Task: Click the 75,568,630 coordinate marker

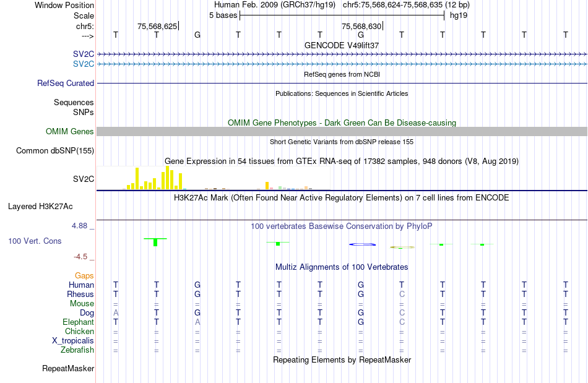Action: pos(361,26)
